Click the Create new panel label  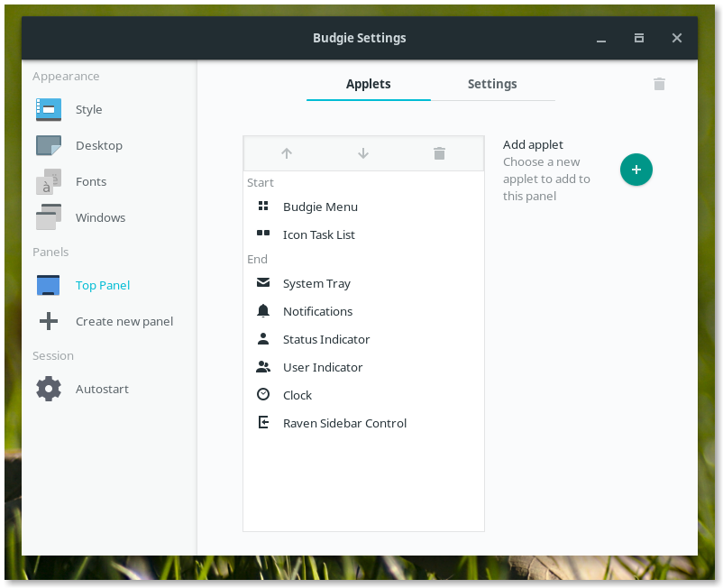(124, 321)
